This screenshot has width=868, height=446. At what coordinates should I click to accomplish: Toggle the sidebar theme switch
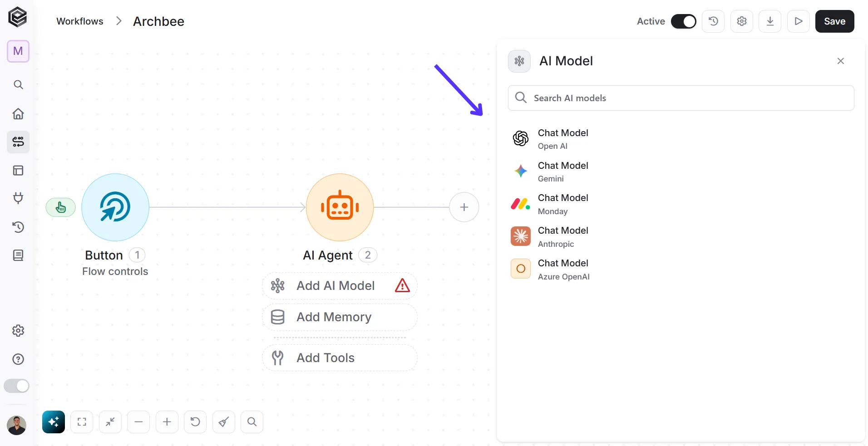pyautogui.click(x=16, y=386)
